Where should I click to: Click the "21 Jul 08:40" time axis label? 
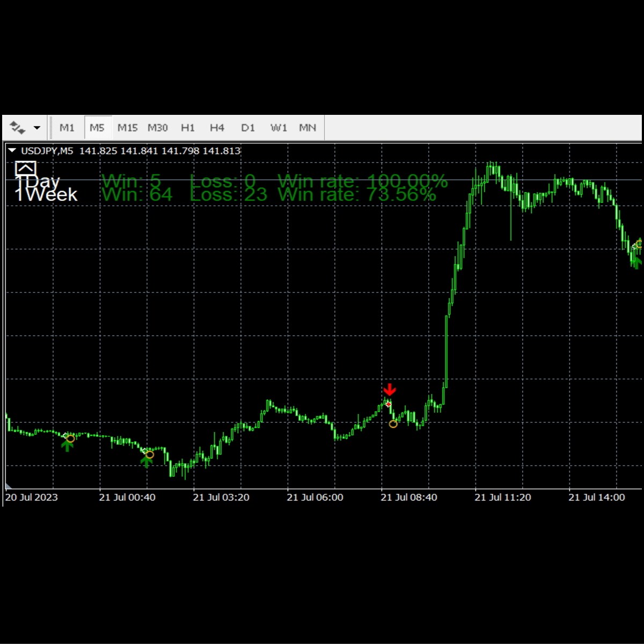tap(409, 497)
